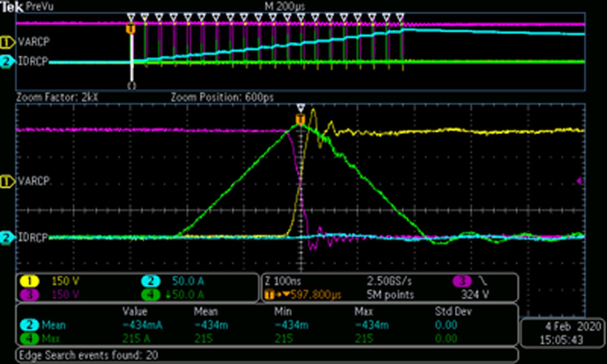Click the yellow channel 1 badge showing 150 V

pos(29,282)
